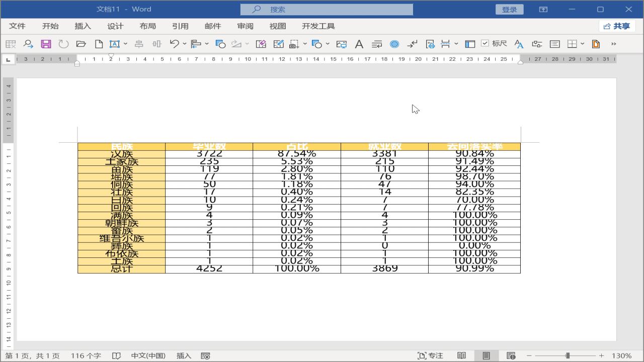Click the lined text box icon
The height and width of the screenshot is (362, 644).
[554, 44]
